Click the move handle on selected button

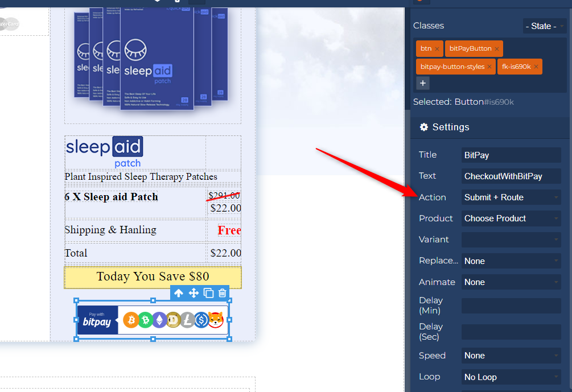coord(194,293)
